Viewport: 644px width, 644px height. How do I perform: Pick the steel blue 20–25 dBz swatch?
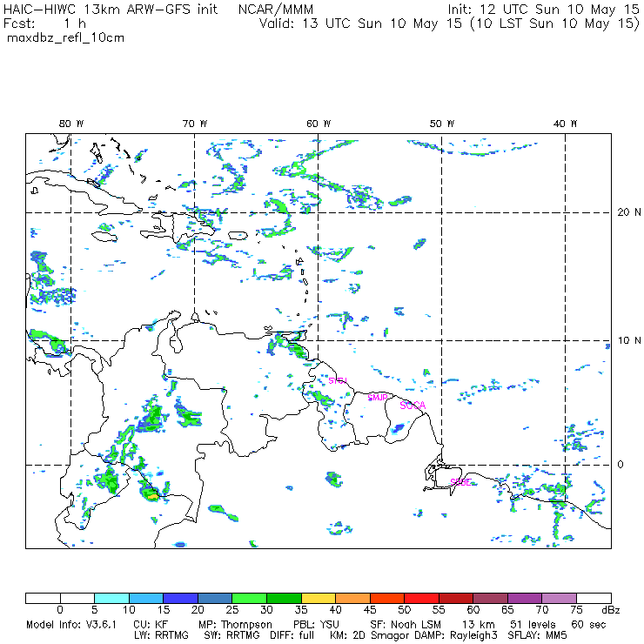click(215, 598)
